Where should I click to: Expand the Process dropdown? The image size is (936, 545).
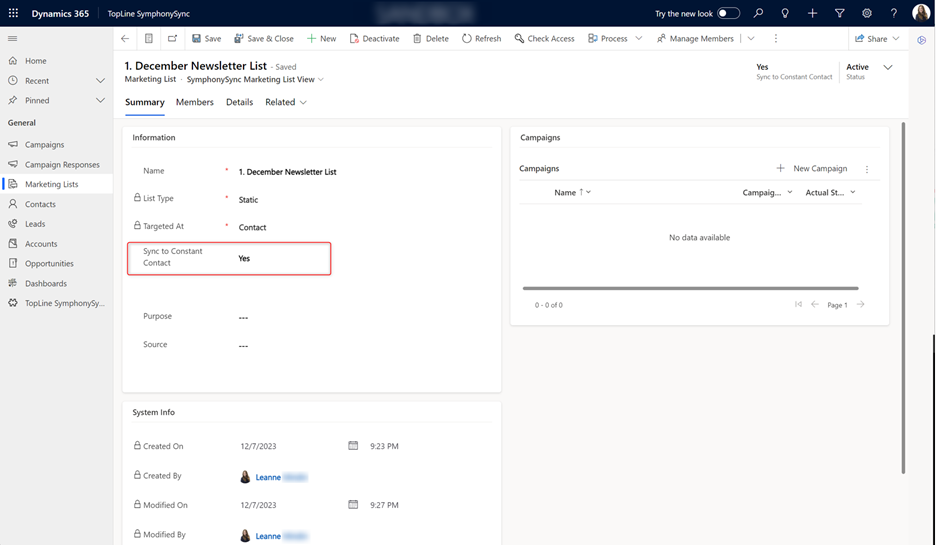639,39
